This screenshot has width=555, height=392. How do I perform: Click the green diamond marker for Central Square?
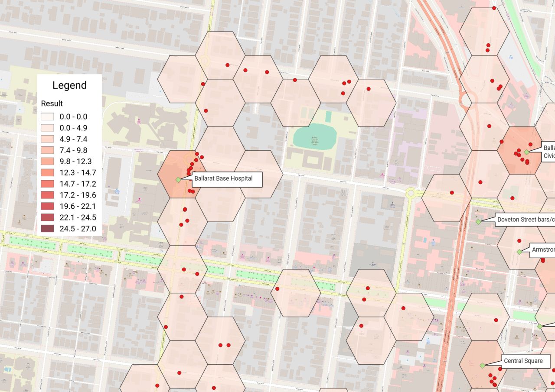[482, 366]
